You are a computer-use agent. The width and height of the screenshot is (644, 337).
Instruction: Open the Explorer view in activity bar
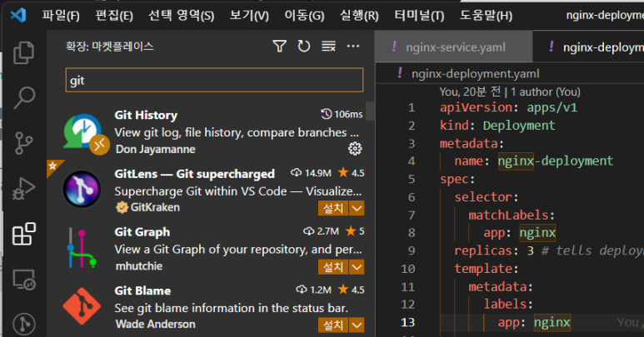click(24, 52)
